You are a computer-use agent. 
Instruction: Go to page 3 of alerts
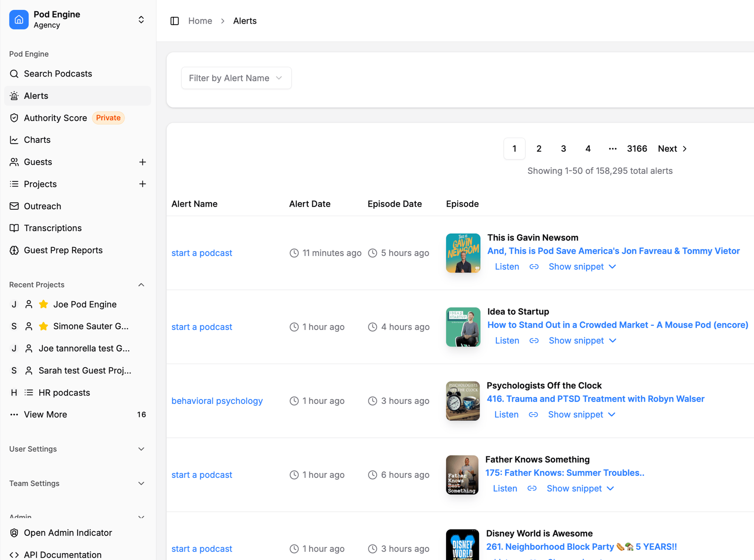(x=563, y=149)
